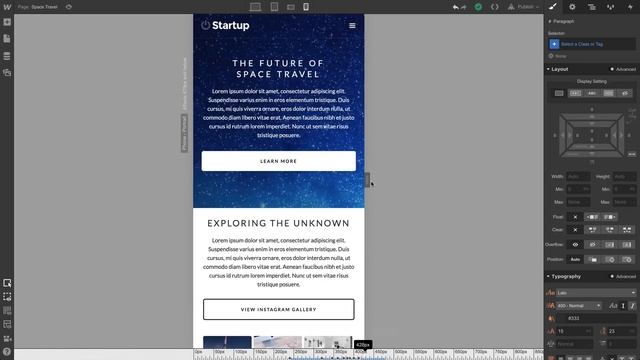Switch to desktop viewport
This screenshot has height=360, width=640.
256,7
